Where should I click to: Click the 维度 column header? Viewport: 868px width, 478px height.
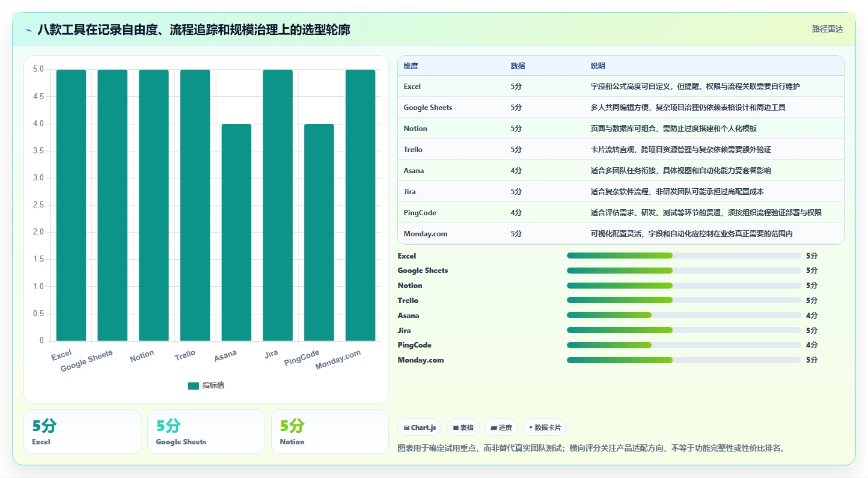click(x=411, y=66)
